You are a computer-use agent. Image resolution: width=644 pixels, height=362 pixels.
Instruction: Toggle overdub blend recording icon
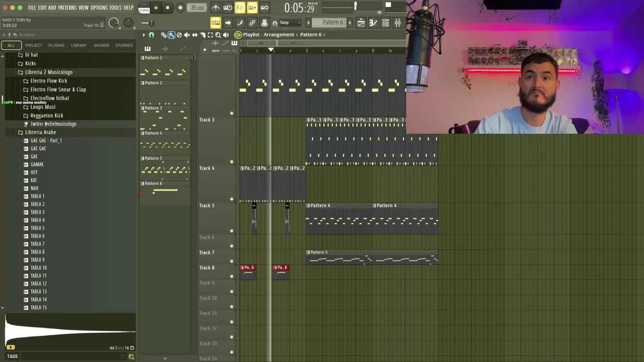pos(252,8)
